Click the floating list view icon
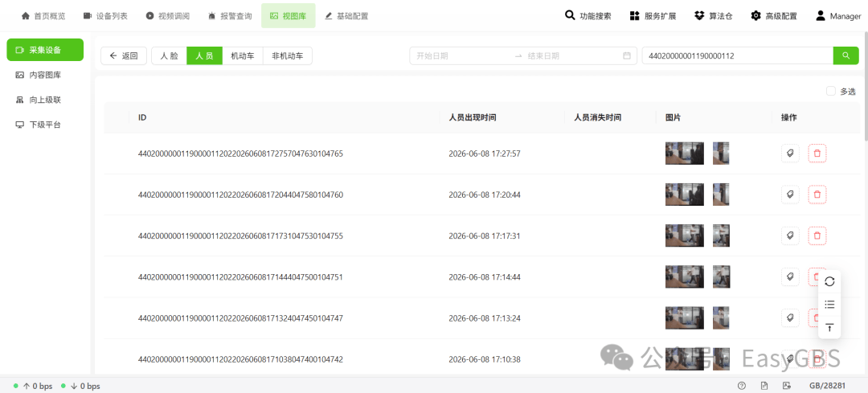This screenshot has width=868, height=393. click(x=829, y=305)
